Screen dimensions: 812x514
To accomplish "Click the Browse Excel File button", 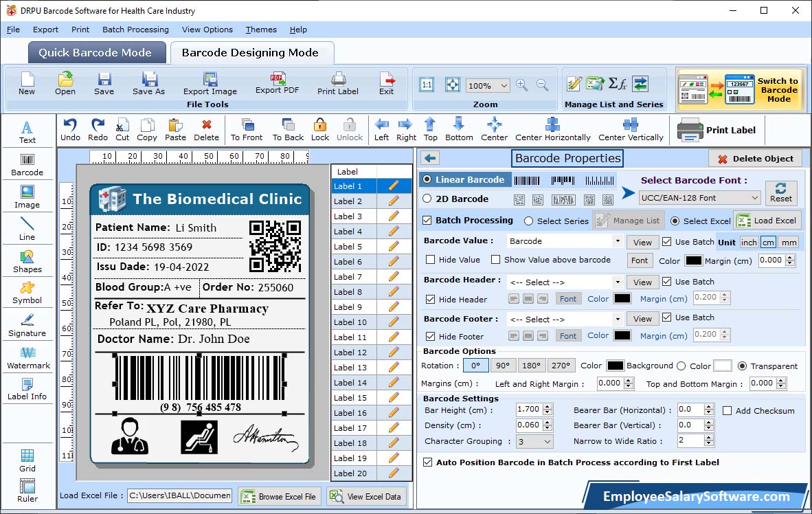I will 280,496.
